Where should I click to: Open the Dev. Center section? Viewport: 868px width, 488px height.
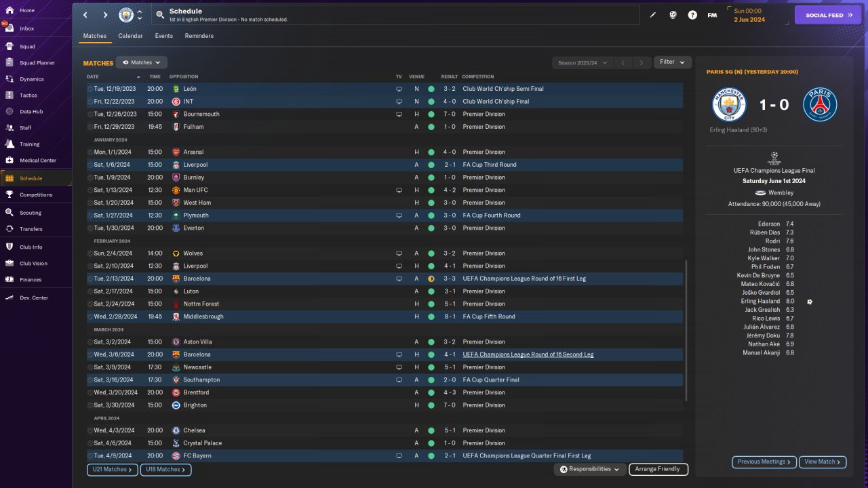click(34, 298)
